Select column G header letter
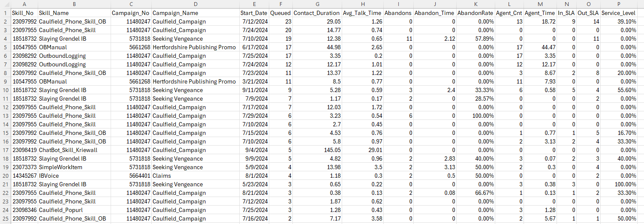This screenshot has width=644, height=224. point(317,4)
